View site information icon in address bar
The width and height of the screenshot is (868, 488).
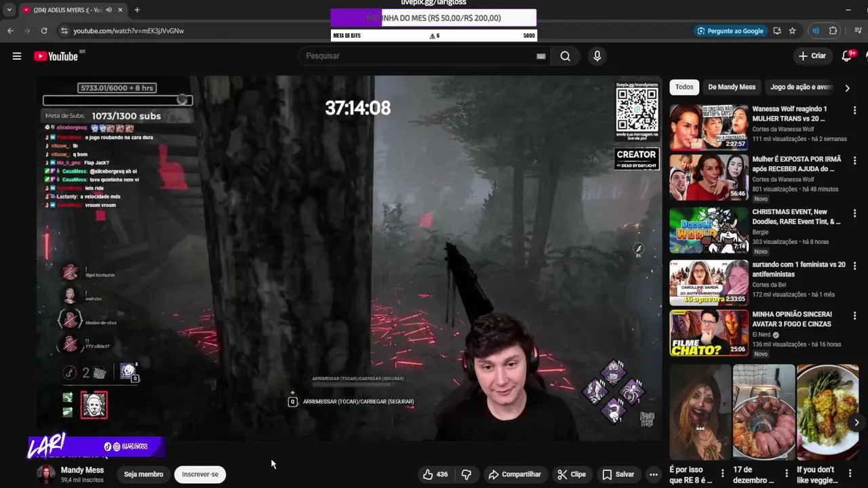[x=64, y=30]
